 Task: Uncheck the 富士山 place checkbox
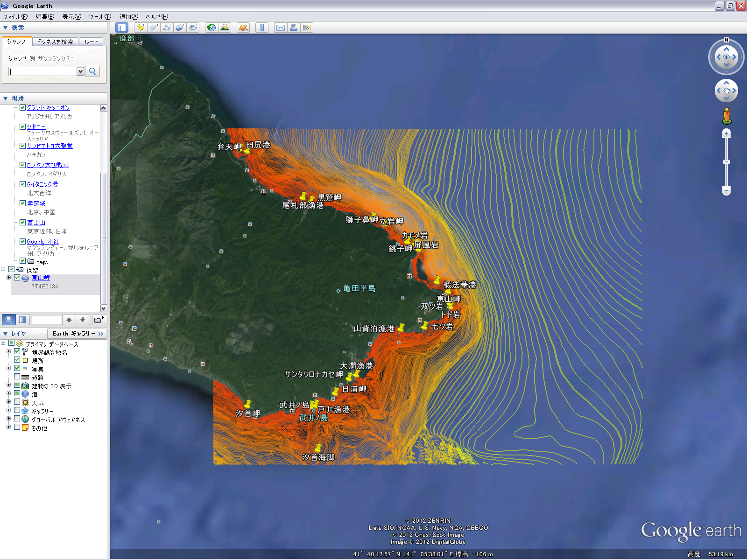pyautogui.click(x=22, y=223)
